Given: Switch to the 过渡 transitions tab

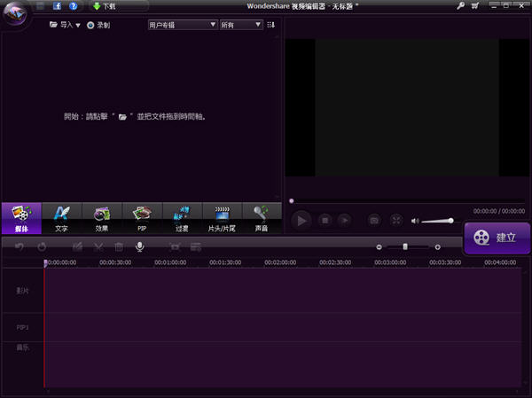Looking at the screenshot, I should 182,218.
